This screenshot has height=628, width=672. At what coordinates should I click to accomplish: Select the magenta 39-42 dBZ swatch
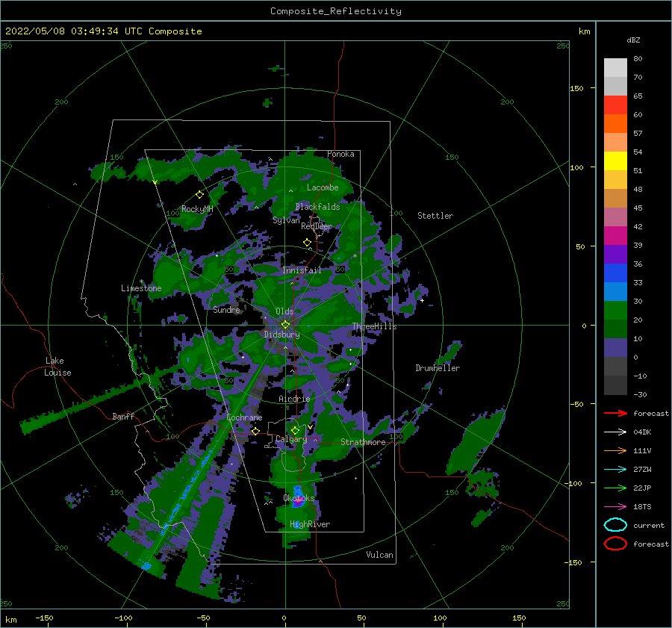615,236
